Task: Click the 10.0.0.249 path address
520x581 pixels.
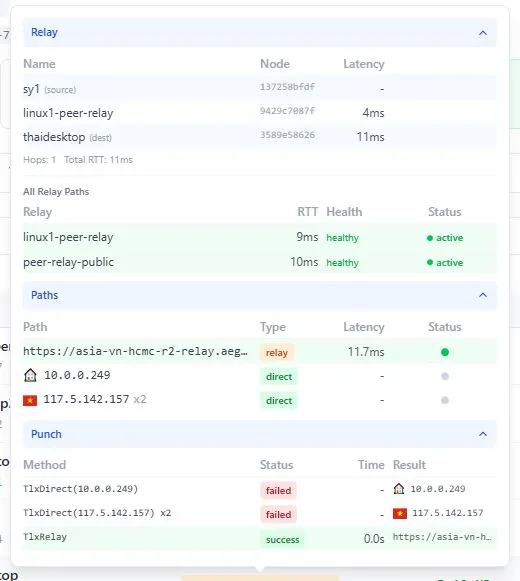Action: point(77,375)
